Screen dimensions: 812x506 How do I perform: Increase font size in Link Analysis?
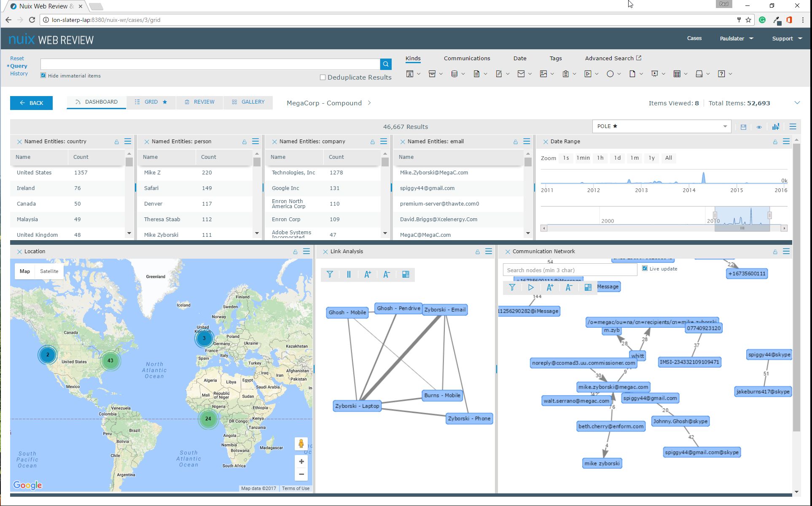click(x=368, y=275)
